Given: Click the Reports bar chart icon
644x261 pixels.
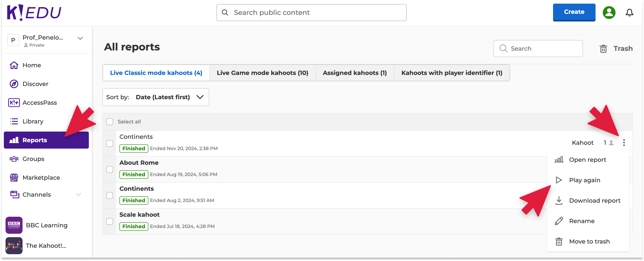Looking at the screenshot, I should coord(14,140).
